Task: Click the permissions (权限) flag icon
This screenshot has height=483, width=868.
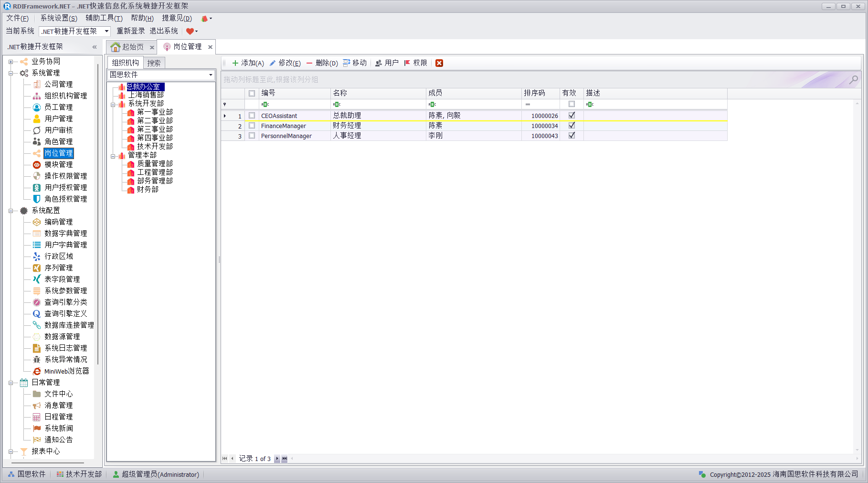Action: pyautogui.click(x=407, y=63)
